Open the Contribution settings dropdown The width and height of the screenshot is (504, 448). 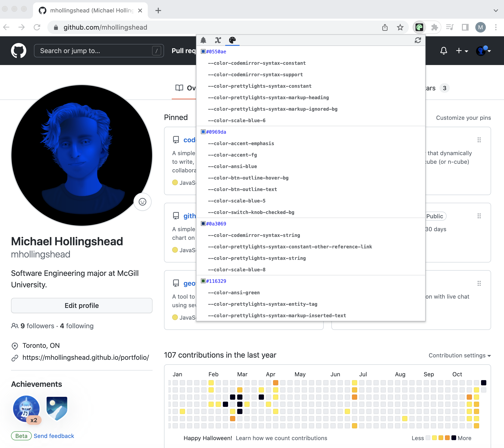460,355
